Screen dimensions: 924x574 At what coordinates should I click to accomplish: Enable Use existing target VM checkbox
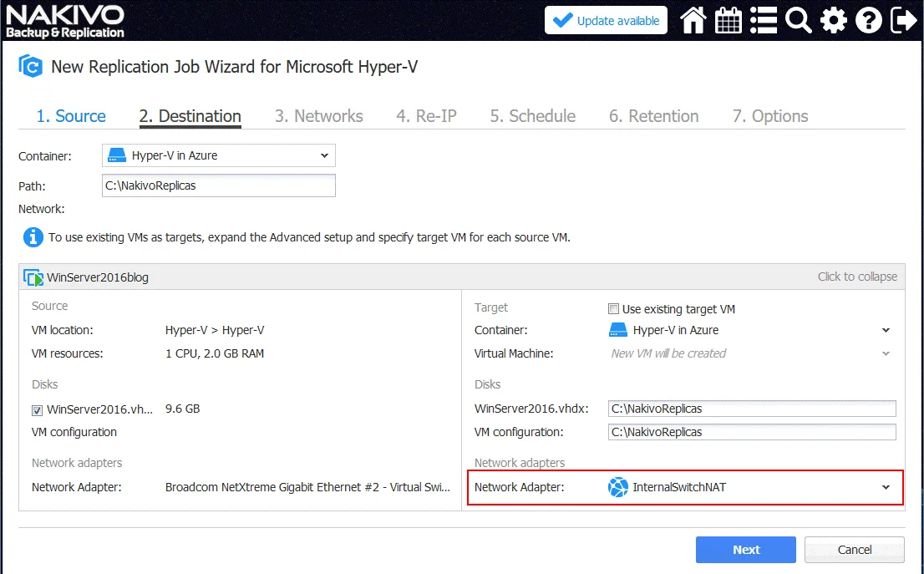(x=614, y=309)
